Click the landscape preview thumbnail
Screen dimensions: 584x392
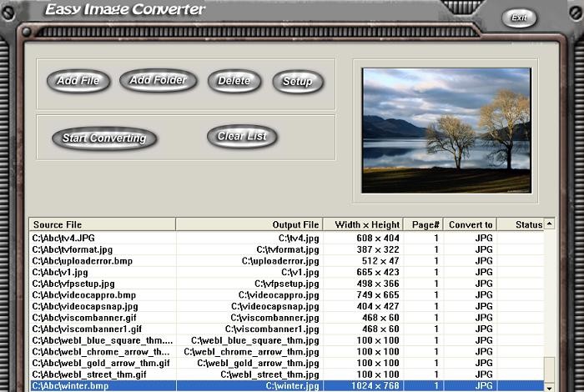pos(446,131)
